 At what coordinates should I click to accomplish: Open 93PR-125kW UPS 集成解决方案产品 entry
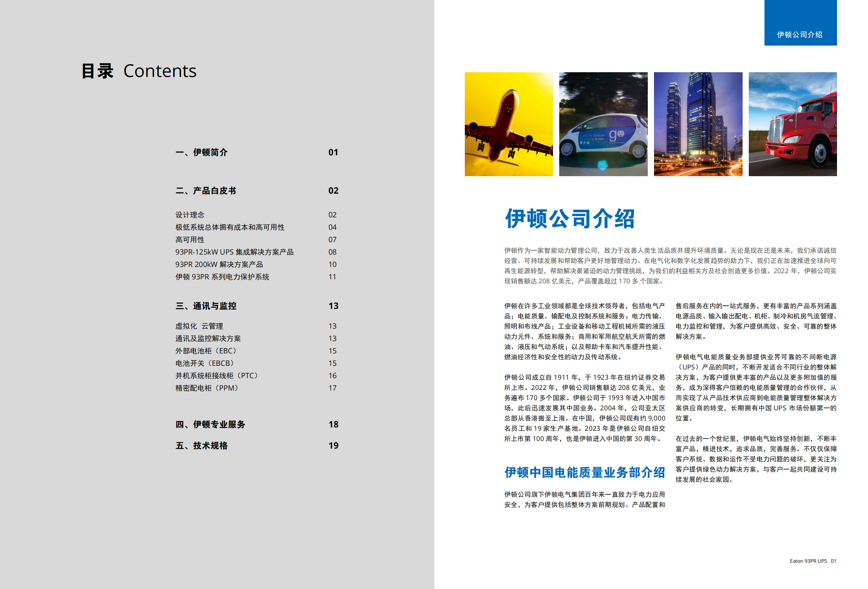(234, 252)
